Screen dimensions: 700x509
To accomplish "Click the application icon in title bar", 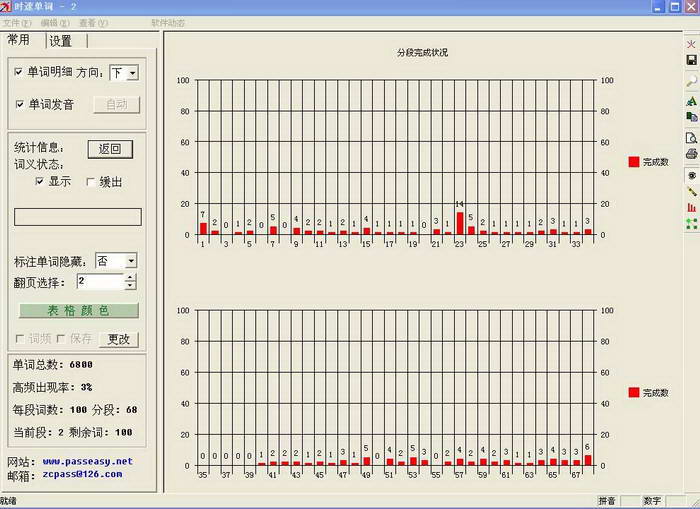I will (5, 6).
